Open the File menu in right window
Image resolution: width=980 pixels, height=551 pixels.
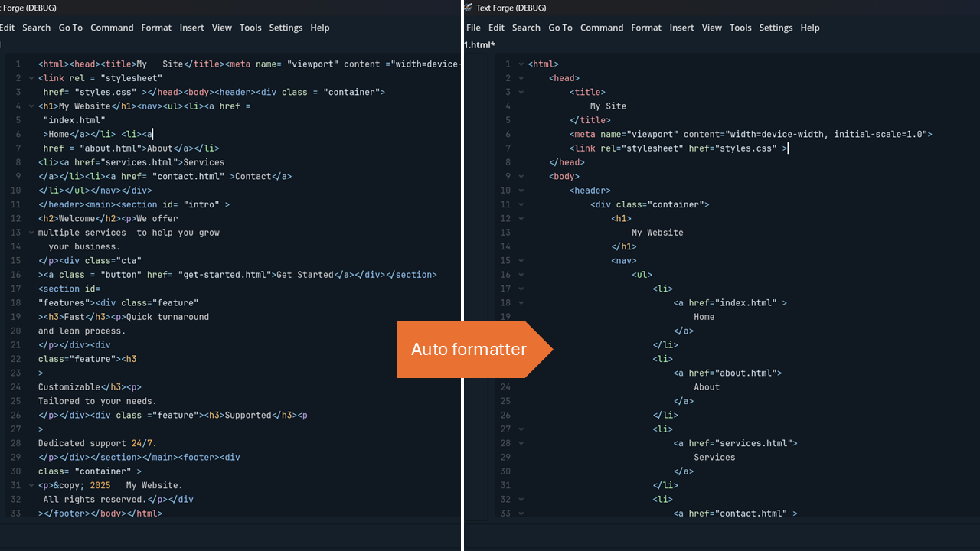[x=473, y=28]
